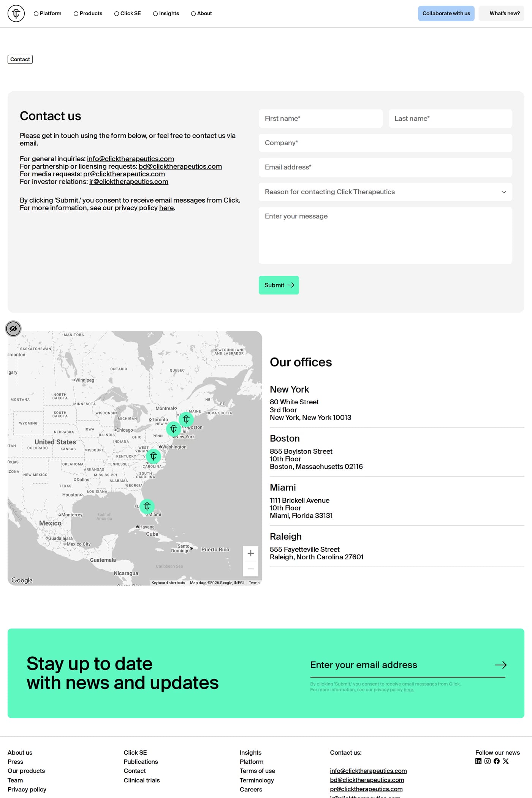
Task: Open the Platform menu
Action: click(x=47, y=13)
